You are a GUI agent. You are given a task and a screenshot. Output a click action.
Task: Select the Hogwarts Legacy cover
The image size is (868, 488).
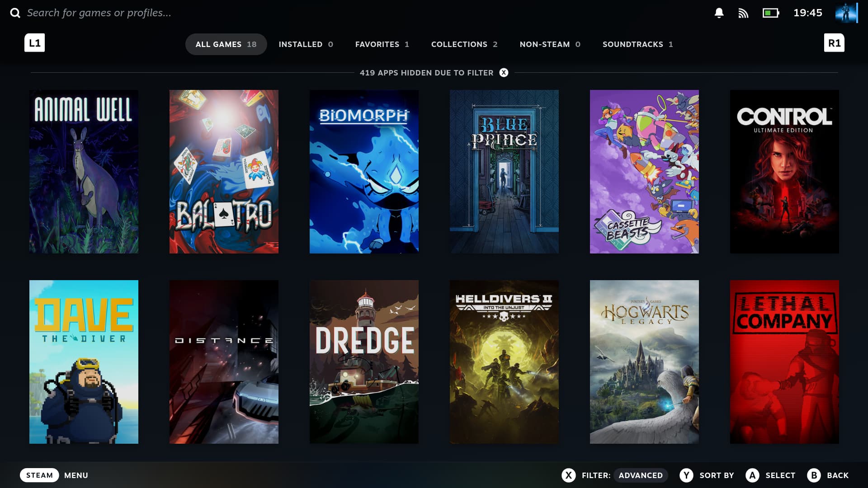644,362
